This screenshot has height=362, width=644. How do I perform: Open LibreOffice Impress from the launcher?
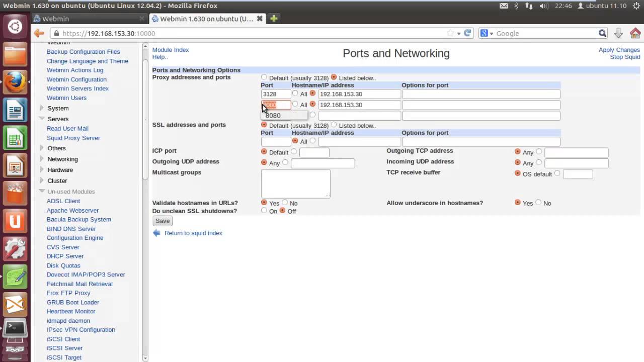pyautogui.click(x=15, y=165)
